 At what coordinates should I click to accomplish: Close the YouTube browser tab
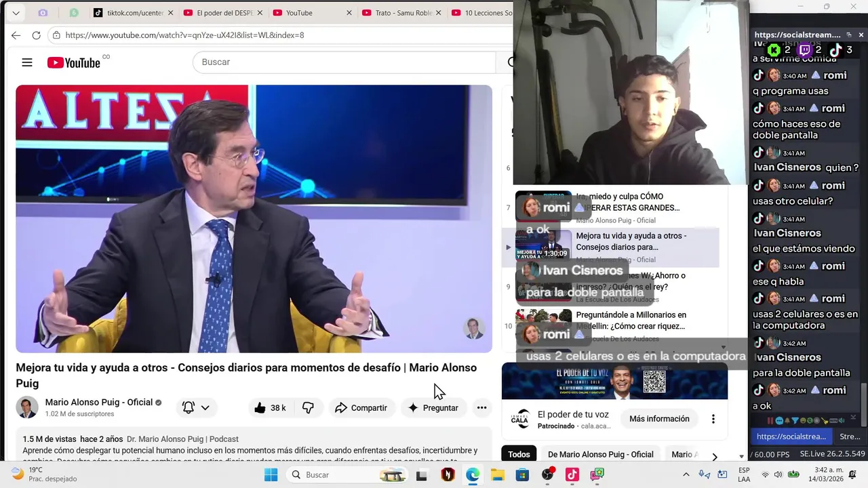(x=349, y=13)
